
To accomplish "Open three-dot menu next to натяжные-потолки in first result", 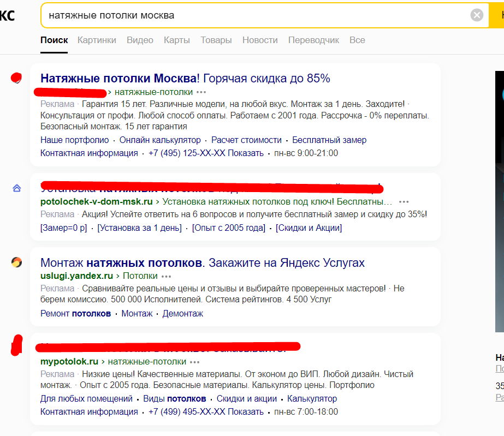I will pos(201,92).
